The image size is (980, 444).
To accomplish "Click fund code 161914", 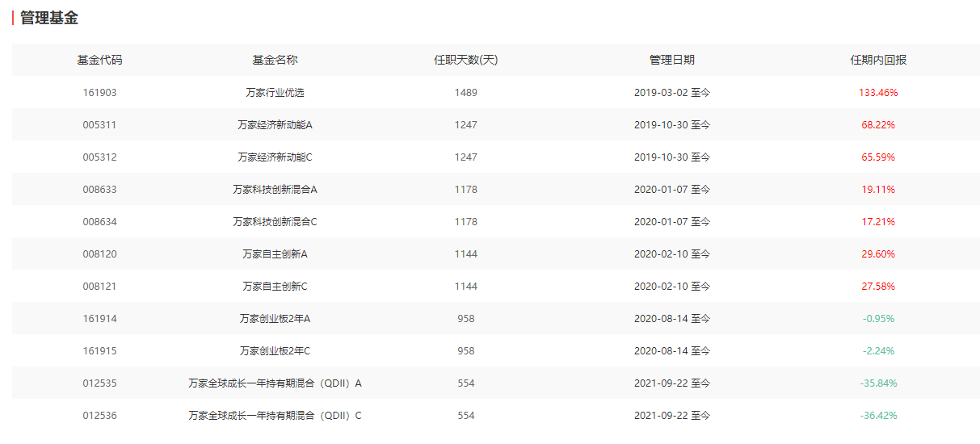I will coord(100,319).
